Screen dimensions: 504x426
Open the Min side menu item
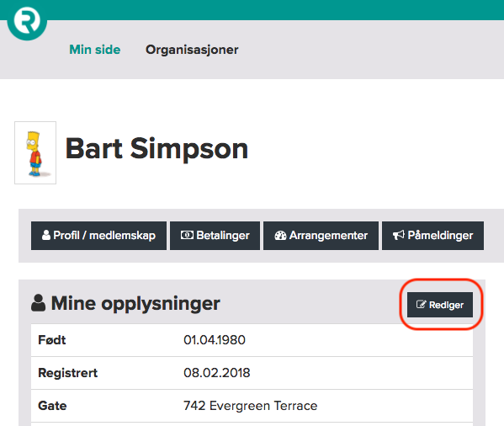(95, 50)
